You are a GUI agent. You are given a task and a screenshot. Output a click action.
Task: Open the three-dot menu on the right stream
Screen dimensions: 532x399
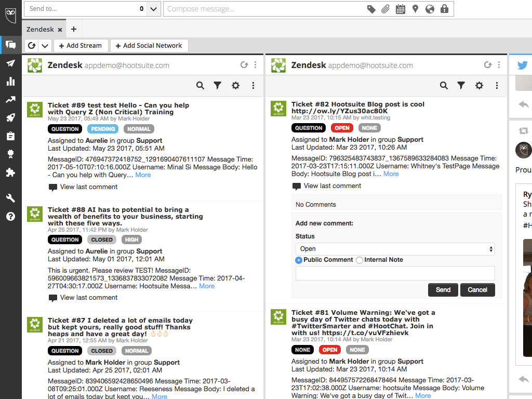point(497,85)
